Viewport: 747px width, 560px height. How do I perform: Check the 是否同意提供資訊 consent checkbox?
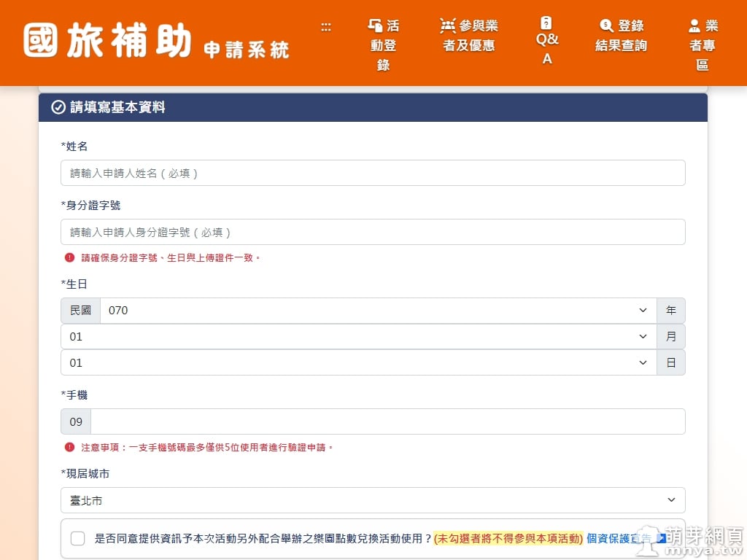click(x=77, y=539)
